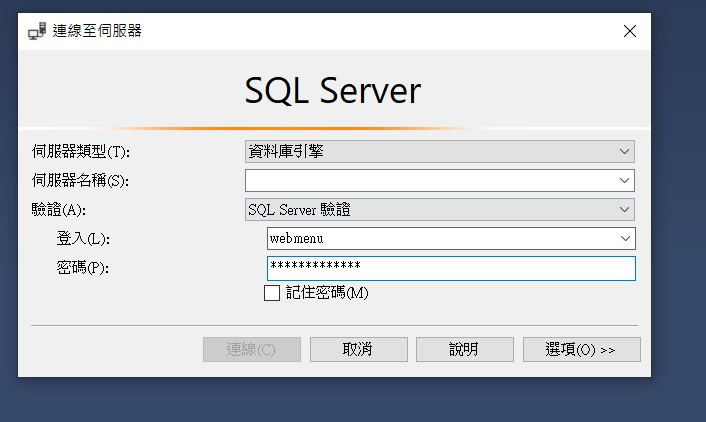Click the 記住密碼 label text
Screen dimensions: 706x422
(327, 293)
